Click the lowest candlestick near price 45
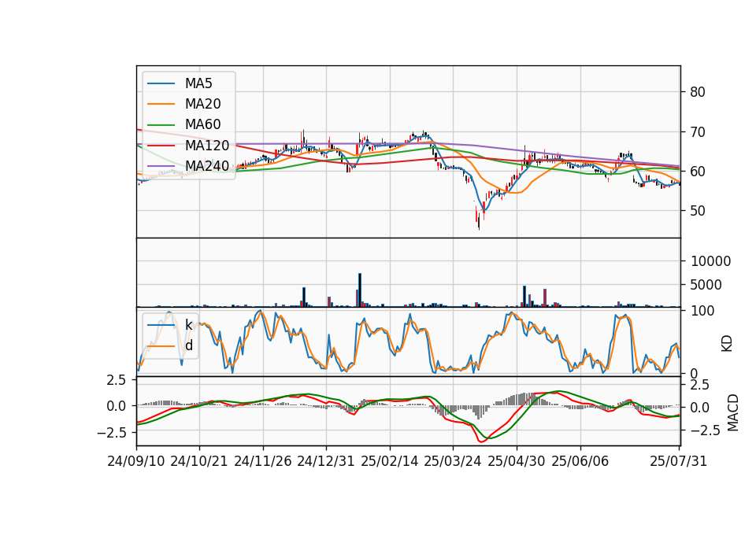 (x=479, y=221)
